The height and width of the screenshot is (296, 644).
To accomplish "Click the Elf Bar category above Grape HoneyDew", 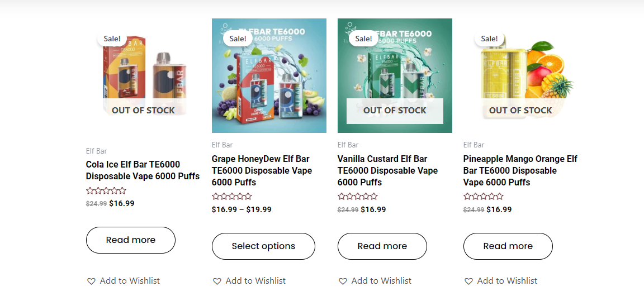I will pyautogui.click(x=222, y=145).
